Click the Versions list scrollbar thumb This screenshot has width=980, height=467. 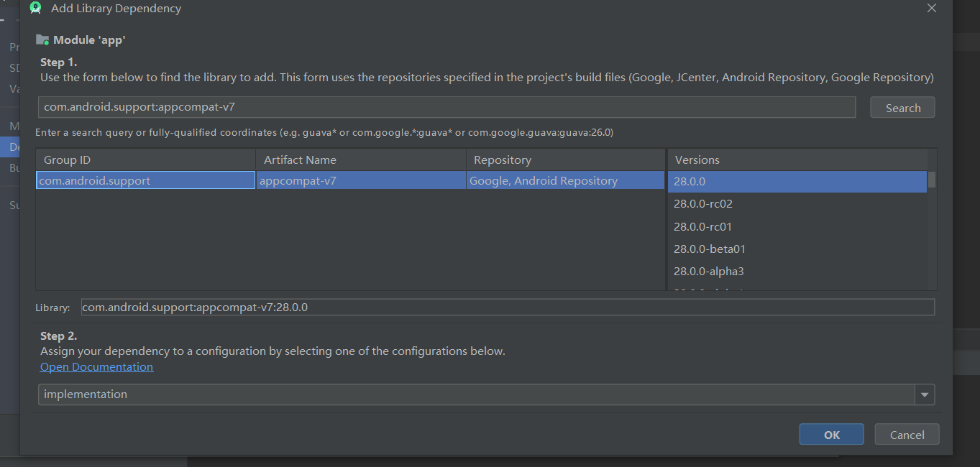[x=932, y=179]
